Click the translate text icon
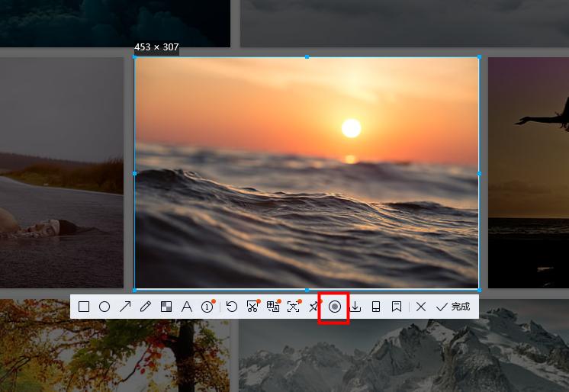This screenshot has width=569, height=392. (x=273, y=307)
